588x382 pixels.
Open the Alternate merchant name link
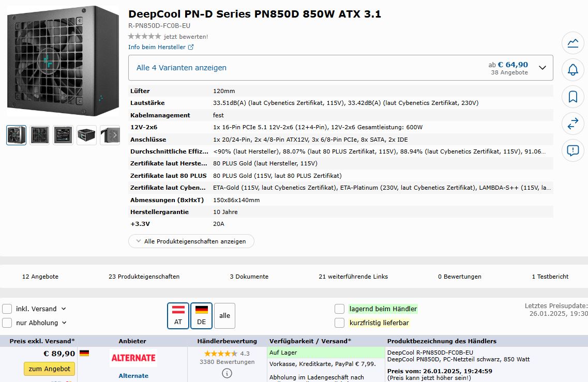pos(133,376)
